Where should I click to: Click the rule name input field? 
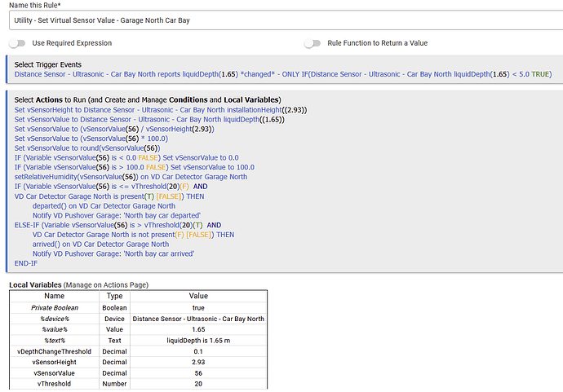281,20
